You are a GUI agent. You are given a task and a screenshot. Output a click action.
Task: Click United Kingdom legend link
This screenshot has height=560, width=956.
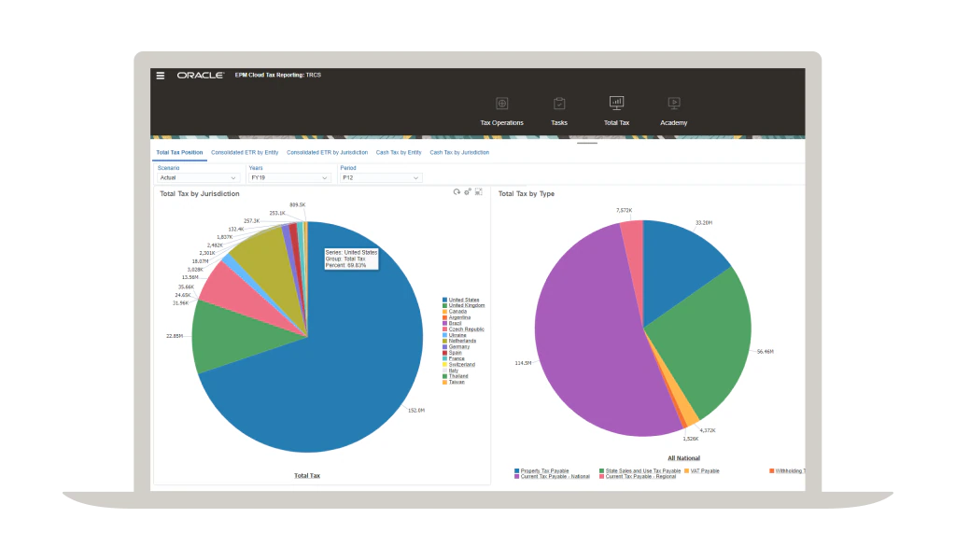[467, 306]
